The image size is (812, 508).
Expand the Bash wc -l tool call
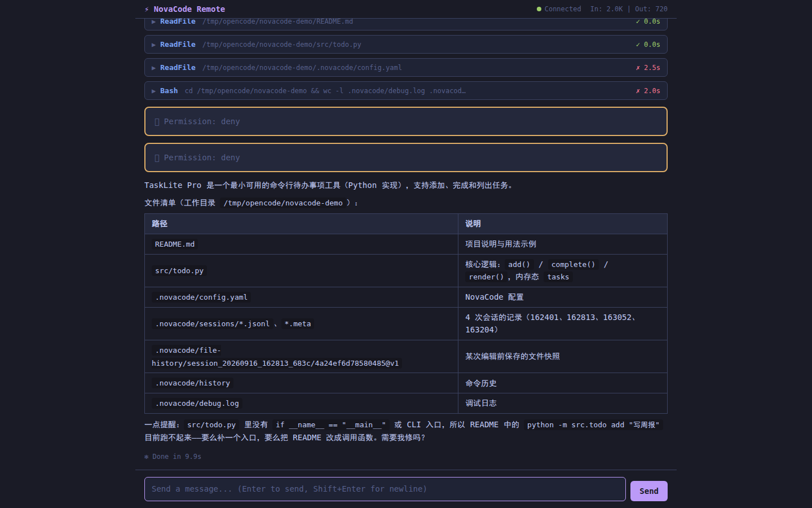406,90
